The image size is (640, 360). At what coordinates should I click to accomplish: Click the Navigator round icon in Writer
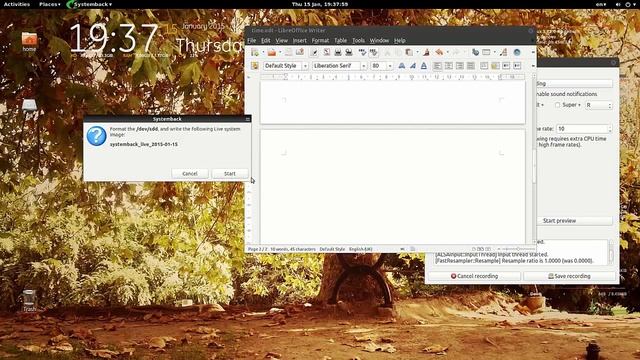click(517, 52)
